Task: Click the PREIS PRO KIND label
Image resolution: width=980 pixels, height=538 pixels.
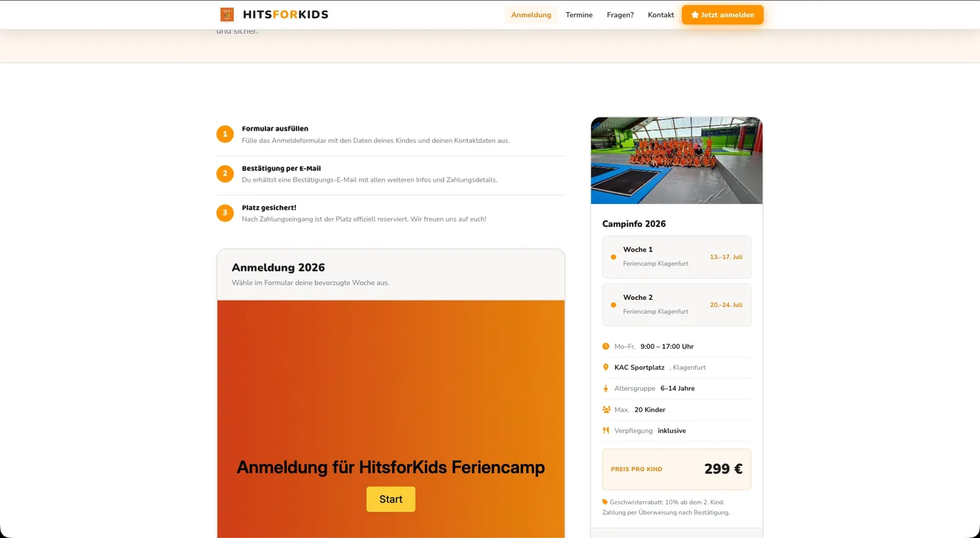Action: tap(636, 469)
